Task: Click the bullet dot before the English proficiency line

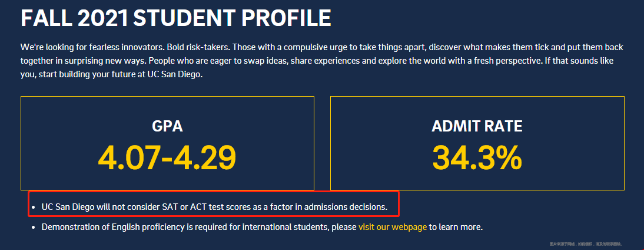Action: click(33, 227)
